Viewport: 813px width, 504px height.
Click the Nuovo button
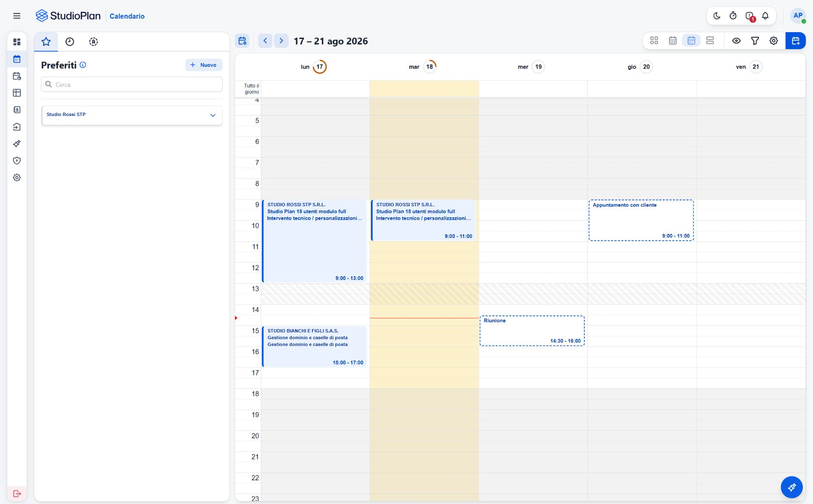click(204, 65)
